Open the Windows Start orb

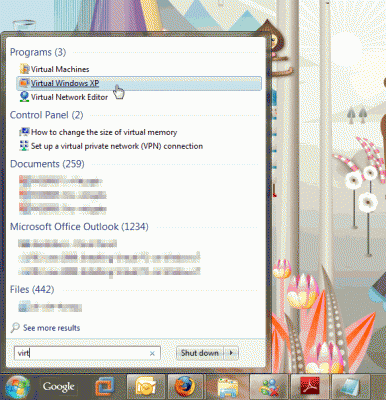[x=17, y=387]
